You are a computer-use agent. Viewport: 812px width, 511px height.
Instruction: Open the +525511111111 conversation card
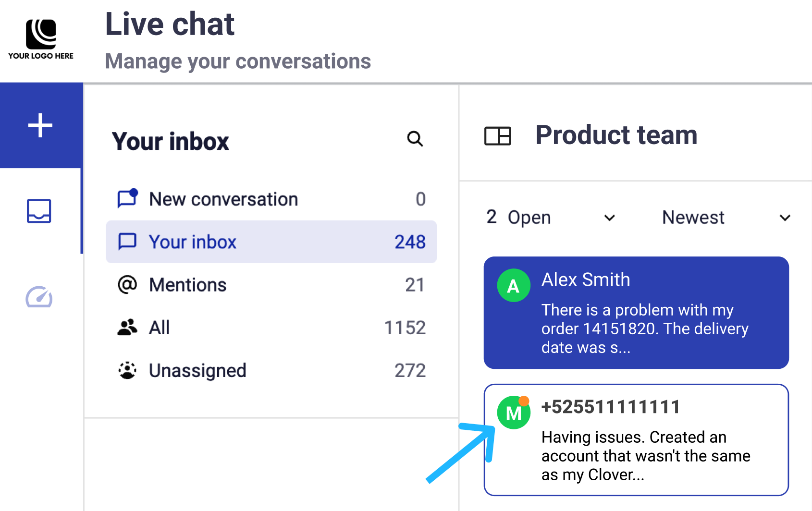636,440
